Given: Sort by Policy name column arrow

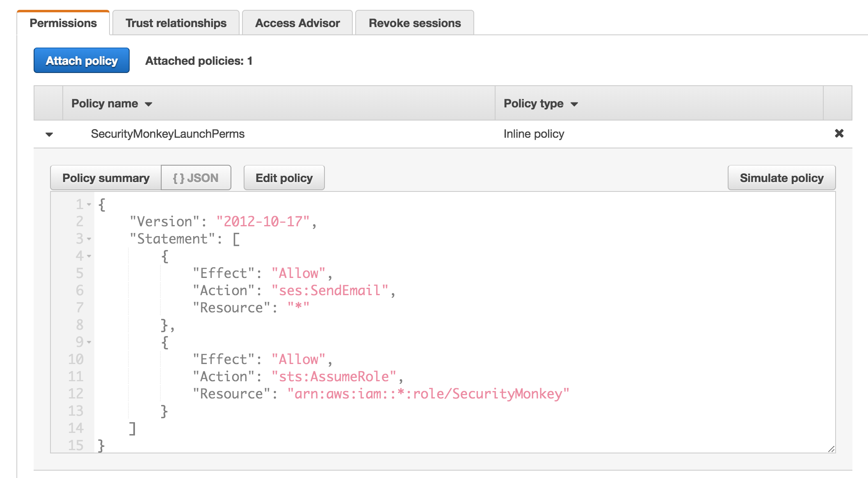Looking at the screenshot, I should tap(148, 104).
